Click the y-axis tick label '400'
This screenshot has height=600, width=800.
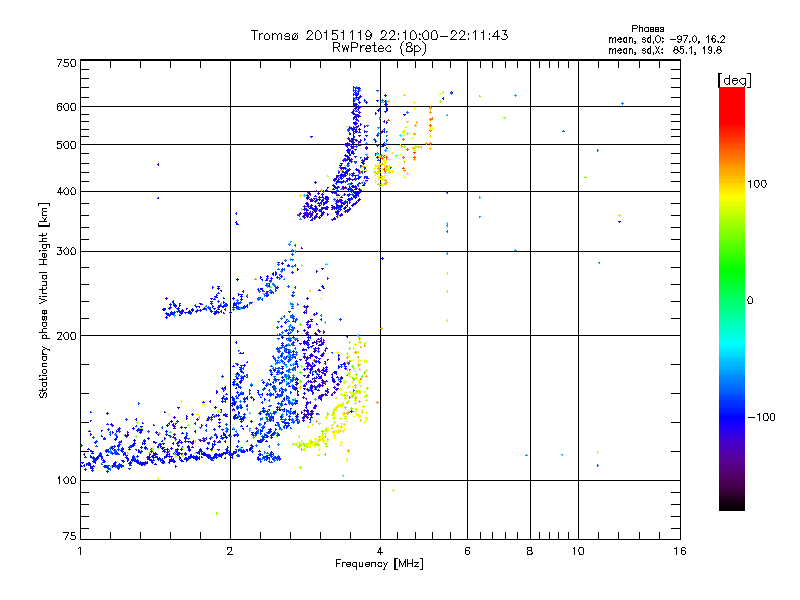click(x=66, y=192)
